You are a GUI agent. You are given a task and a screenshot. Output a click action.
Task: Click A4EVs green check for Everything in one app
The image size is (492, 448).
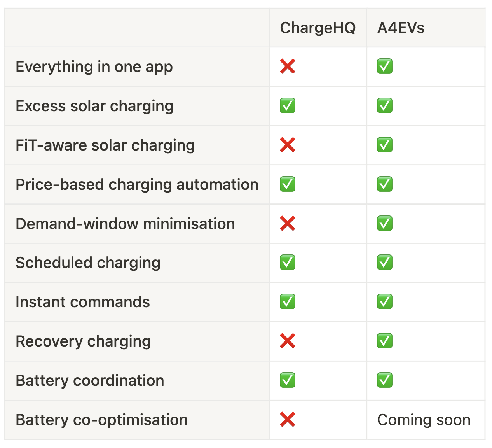click(x=385, y=66)
